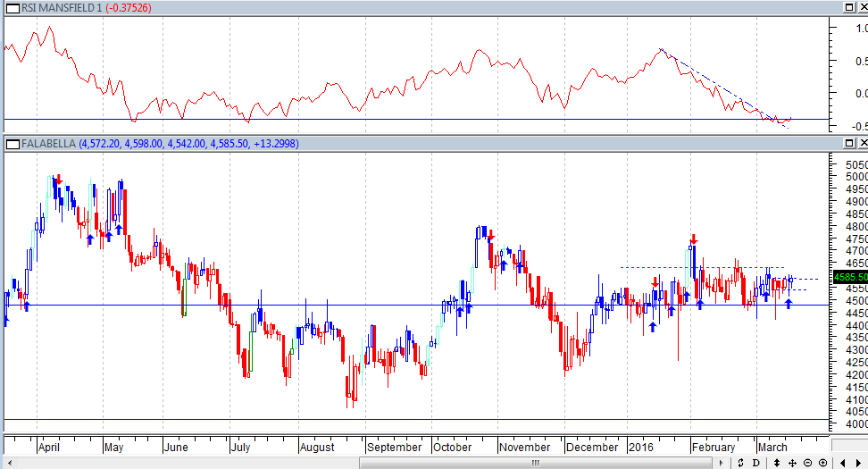Click the 4585.50 current price tag
The width and height of the screenshot is (868, 469).
coord(849,278)
